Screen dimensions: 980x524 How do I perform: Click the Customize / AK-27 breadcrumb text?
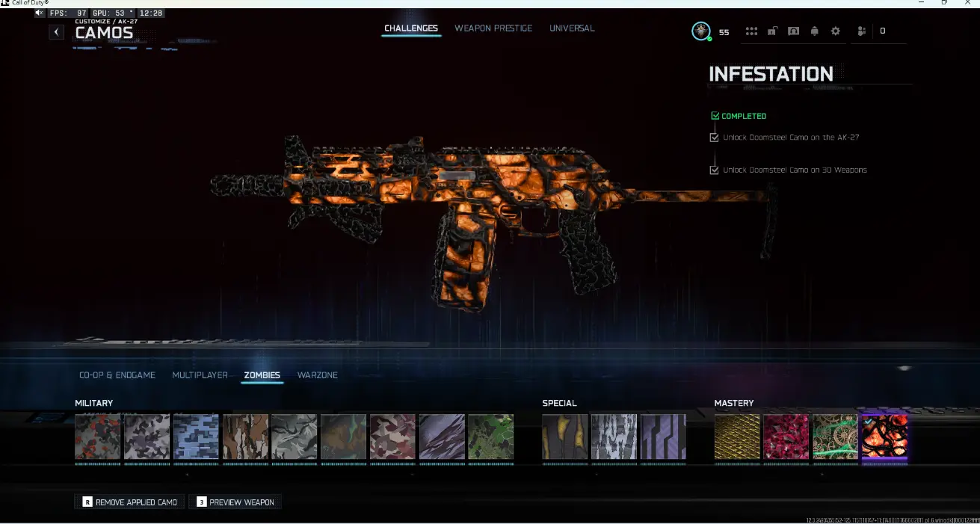(x=106, y=22)
